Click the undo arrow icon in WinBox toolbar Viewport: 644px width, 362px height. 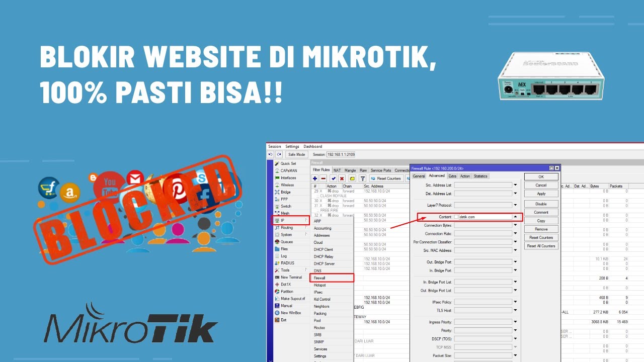(270, 154)
